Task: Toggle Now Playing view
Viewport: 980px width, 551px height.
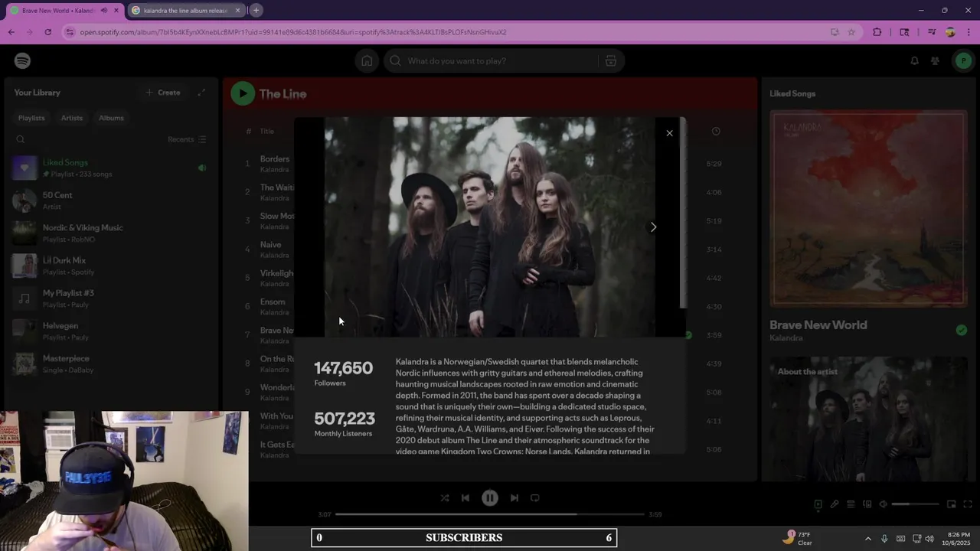Action: pyautogui.click(x=818, y=504)
